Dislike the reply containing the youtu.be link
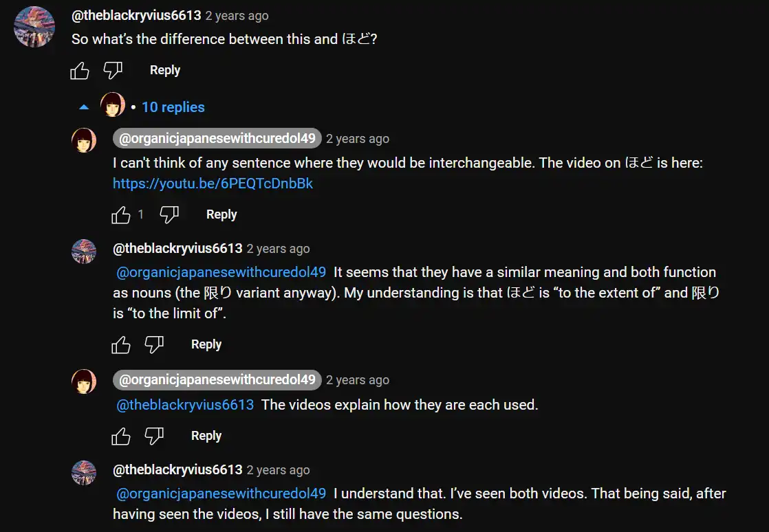Viewport: 769px width, 532px height. pos(169,214)
